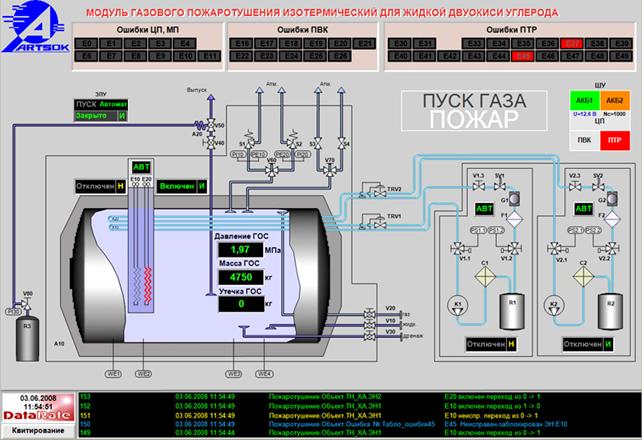
Task: Click valve V1.1 symbol
Action: point(457,248)
